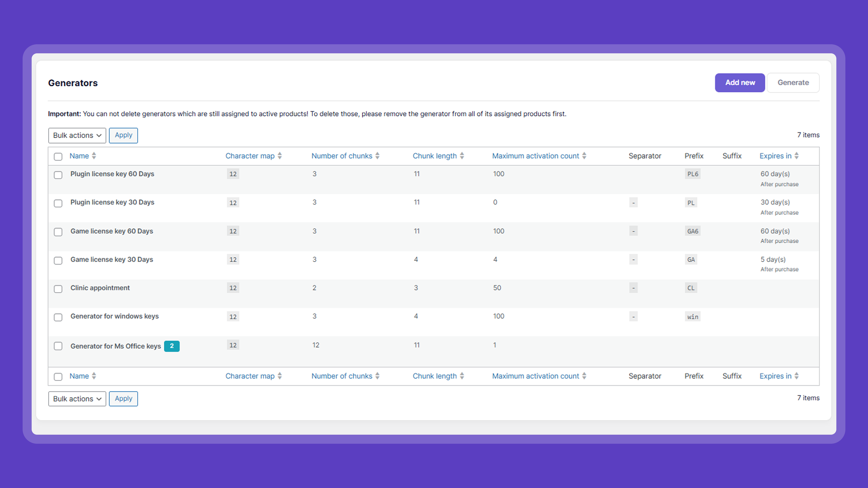This screenshot has width=868, height=488.
Task: Click sort arrows next to top Chunk length
Action: click(462, 156)
